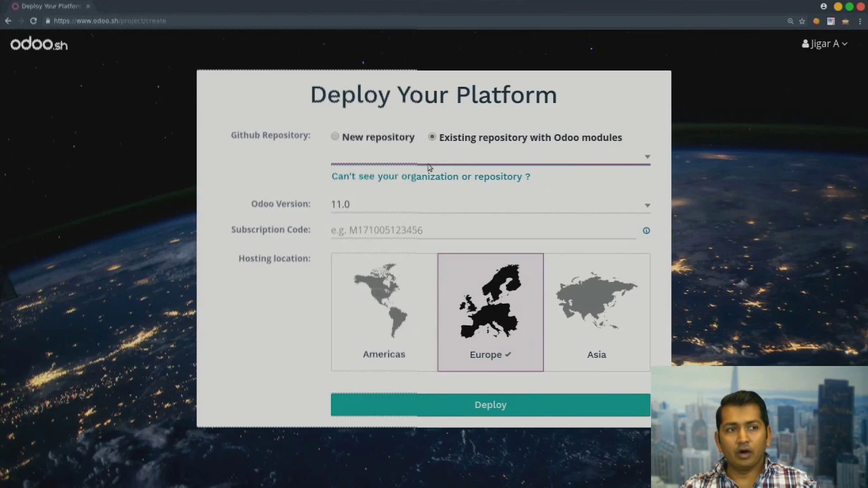Click the site lock icon in address bar

[48, 21]
